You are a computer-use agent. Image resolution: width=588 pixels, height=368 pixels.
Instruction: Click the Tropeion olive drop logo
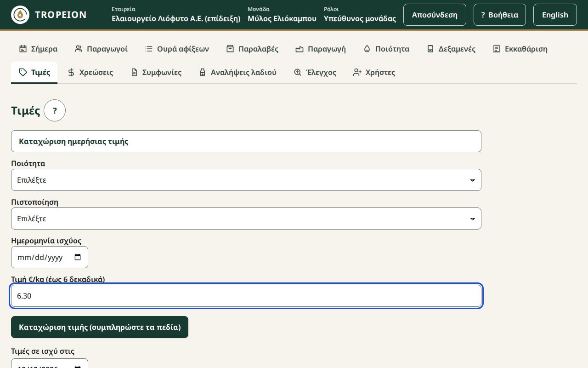[20, 15]
